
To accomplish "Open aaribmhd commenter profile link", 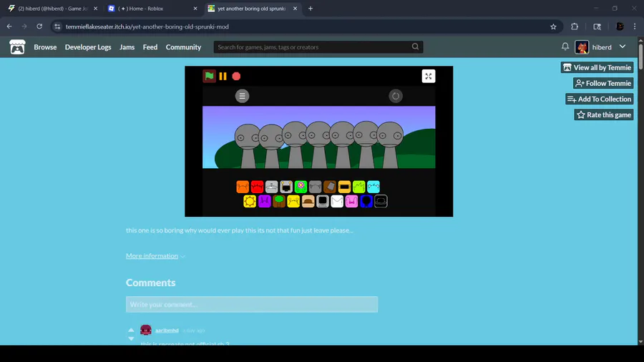I will click(167, 331).
